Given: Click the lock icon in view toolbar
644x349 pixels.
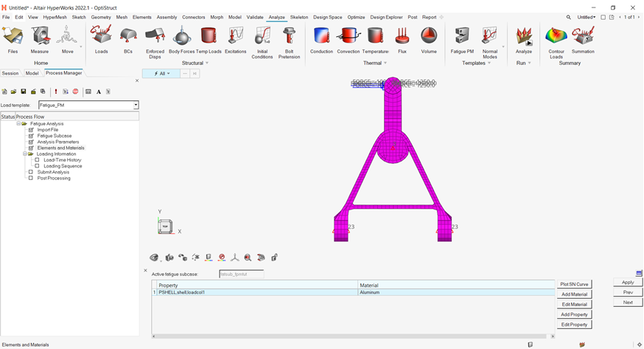Looking at the screenshot, I should 274,258.
